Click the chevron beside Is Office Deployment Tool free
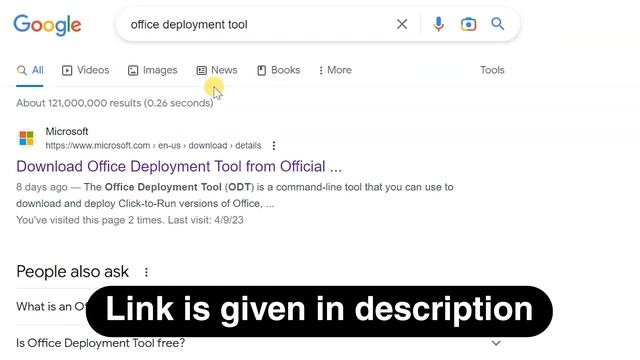640x360 pixels. tap(496, 343)
